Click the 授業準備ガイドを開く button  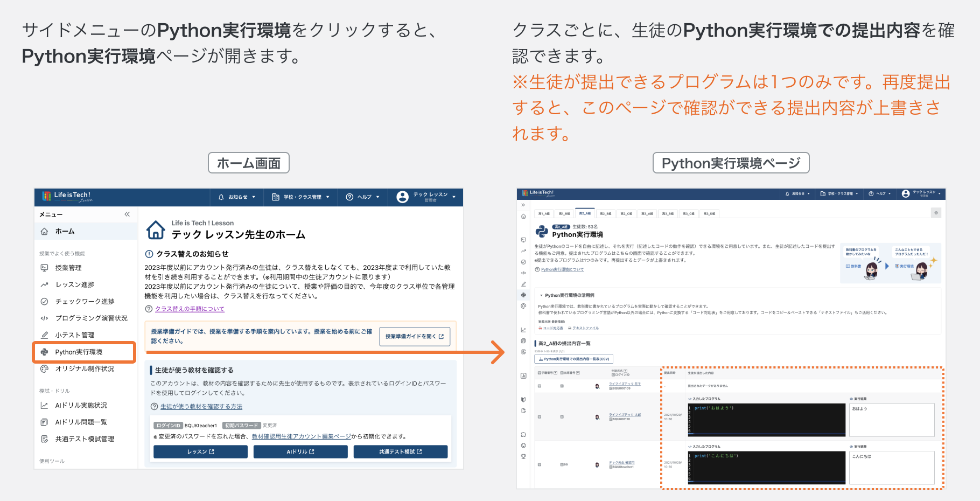[414, 336]
